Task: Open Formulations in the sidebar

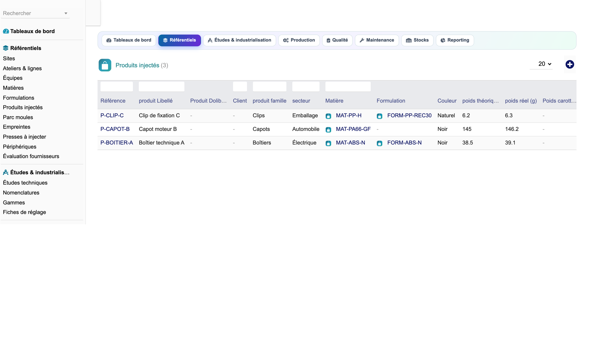Action: click(18, 98)
